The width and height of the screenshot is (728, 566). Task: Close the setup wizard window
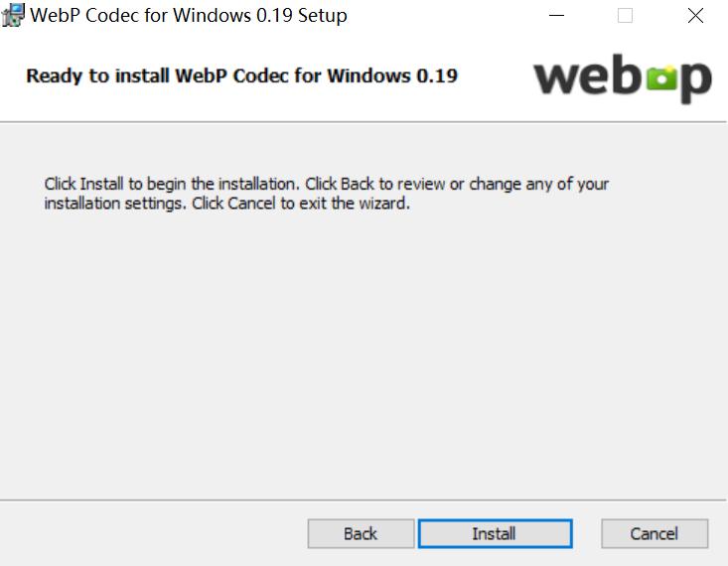point(695,16)
